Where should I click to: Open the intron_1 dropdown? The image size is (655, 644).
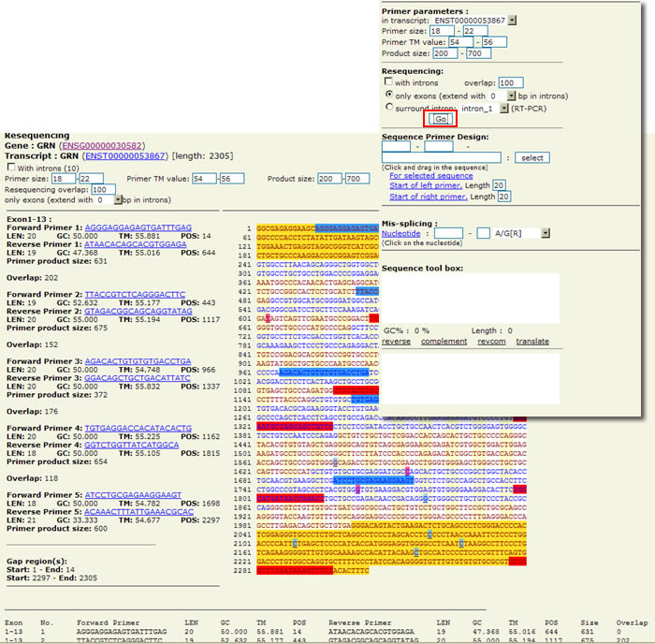[x=504, y=109]
